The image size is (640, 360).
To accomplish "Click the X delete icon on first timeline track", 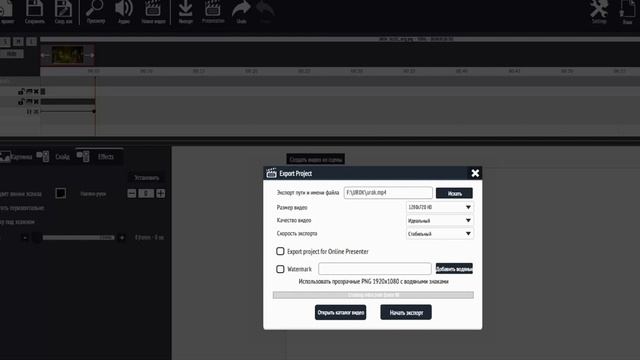I will click(x=36, y=91).
